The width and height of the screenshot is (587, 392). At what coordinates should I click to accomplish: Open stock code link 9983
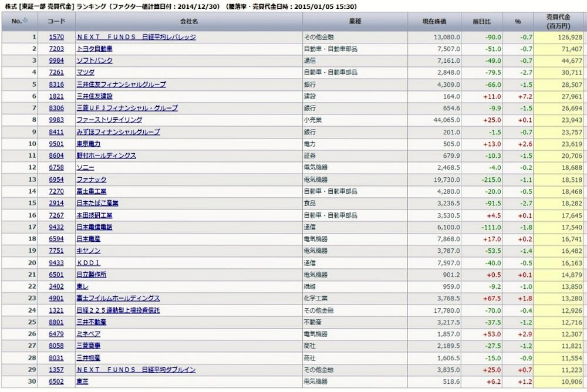pyautogui.click(x=56, y=120)
